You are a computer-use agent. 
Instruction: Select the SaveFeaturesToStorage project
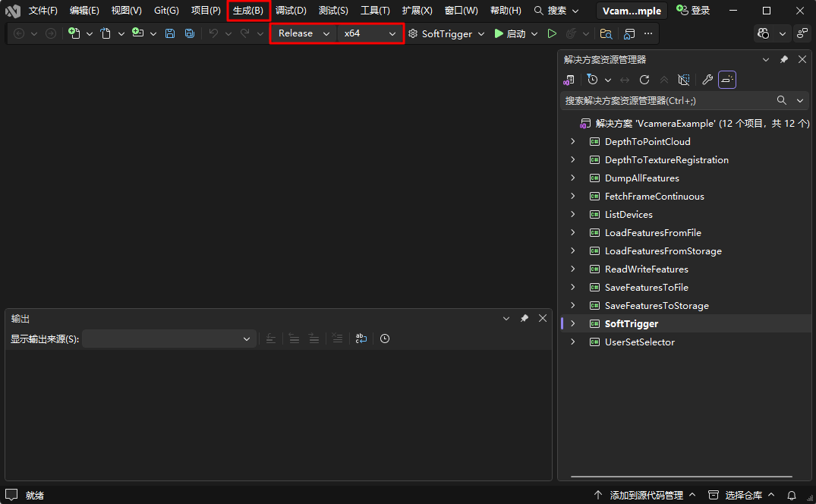click(x=657, y=305)
